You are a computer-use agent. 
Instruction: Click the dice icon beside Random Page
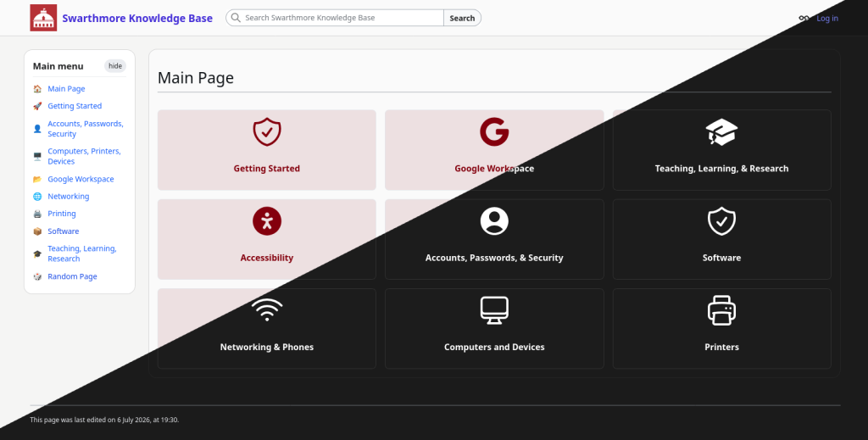point(37,276)
